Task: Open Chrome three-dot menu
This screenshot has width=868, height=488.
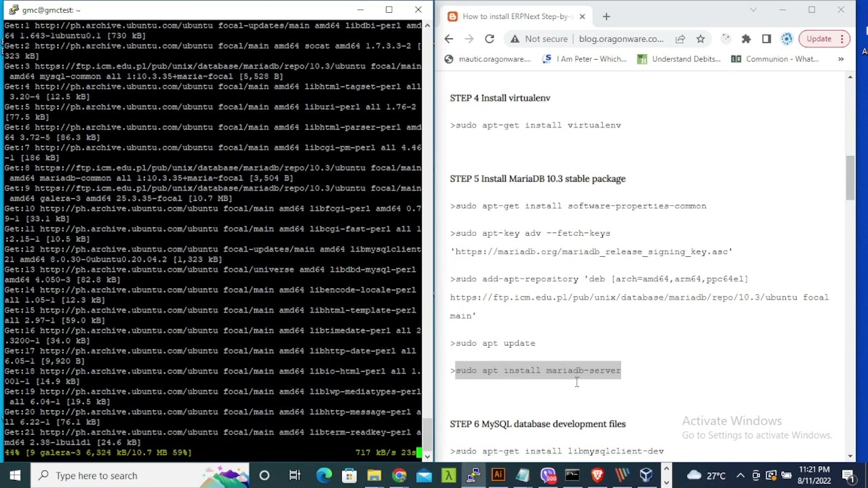Action: click(x=842, y=39)
